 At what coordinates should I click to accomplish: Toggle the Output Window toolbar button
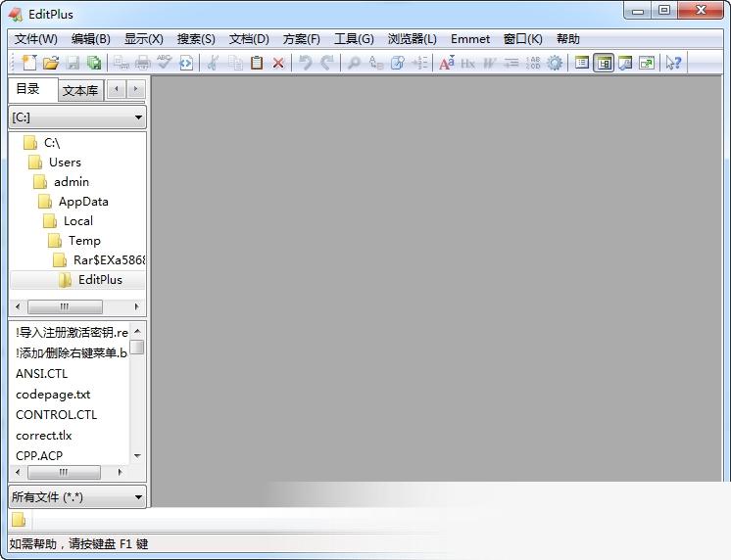[625, 63]
